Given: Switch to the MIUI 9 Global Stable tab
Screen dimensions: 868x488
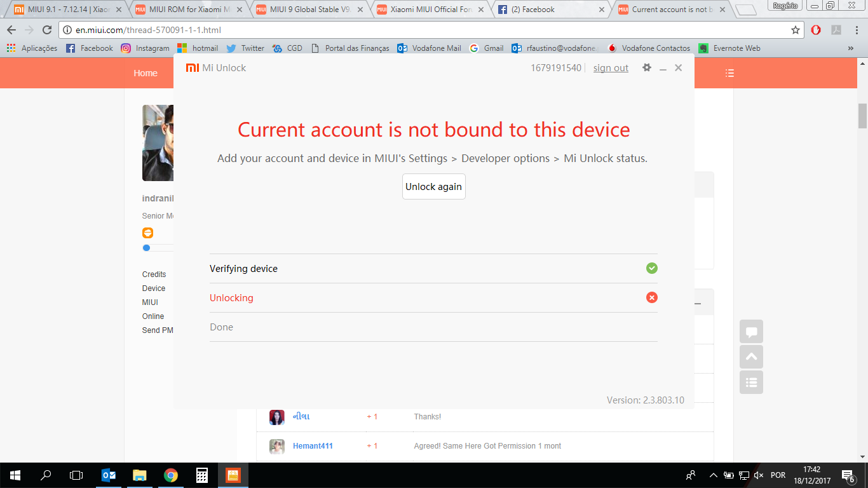Looking at the screenshot, I should coord(309,10).
